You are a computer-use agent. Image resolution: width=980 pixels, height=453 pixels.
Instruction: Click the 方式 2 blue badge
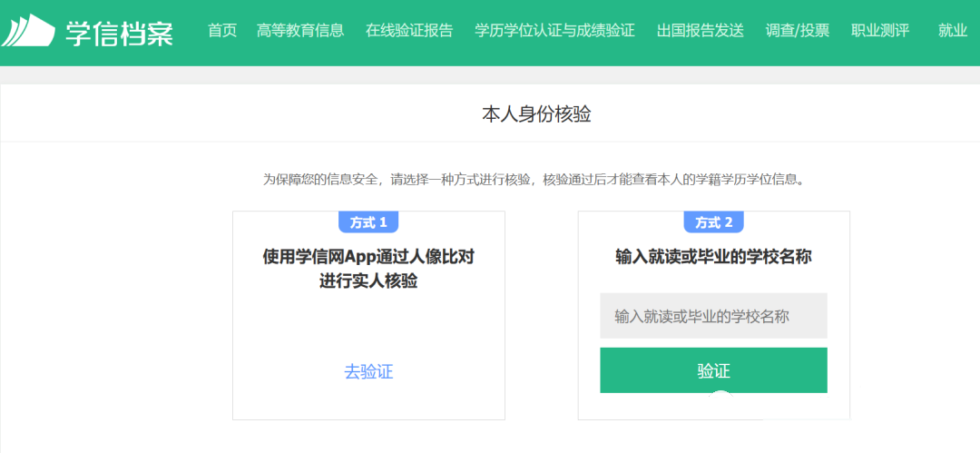point(714,222)
